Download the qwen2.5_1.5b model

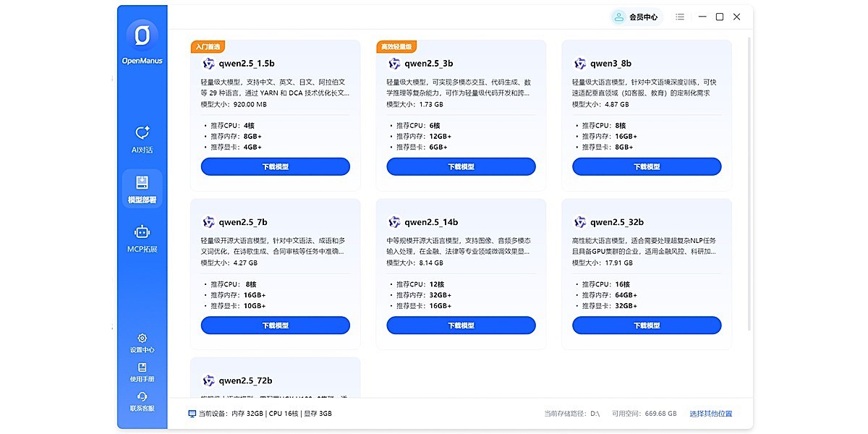[x=275, y=167]
